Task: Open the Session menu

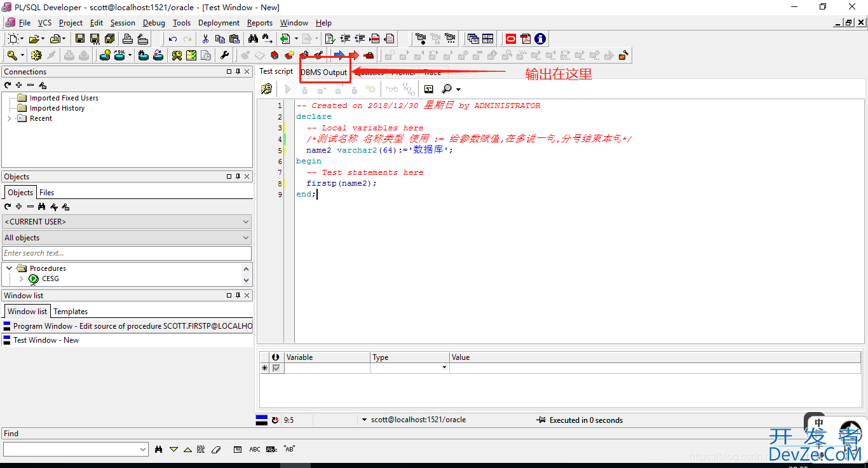Action: [x=123, y=23]
